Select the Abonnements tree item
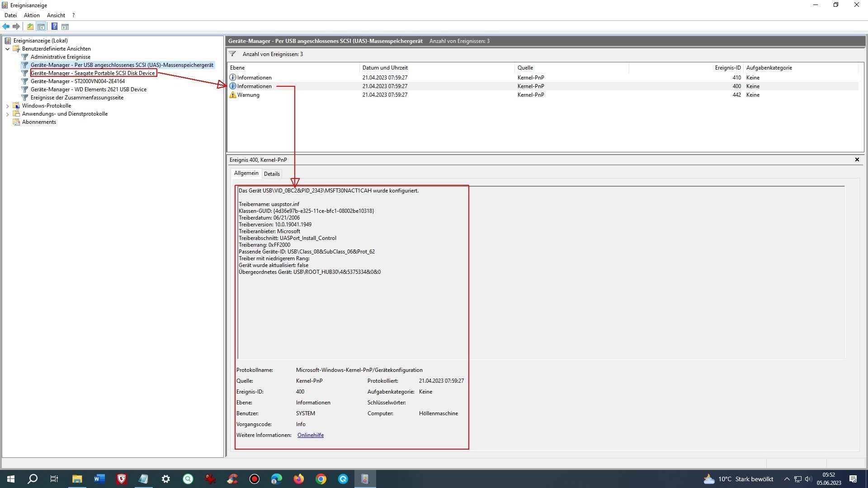The width and height of the screenshot is (868, 488). 39,122
